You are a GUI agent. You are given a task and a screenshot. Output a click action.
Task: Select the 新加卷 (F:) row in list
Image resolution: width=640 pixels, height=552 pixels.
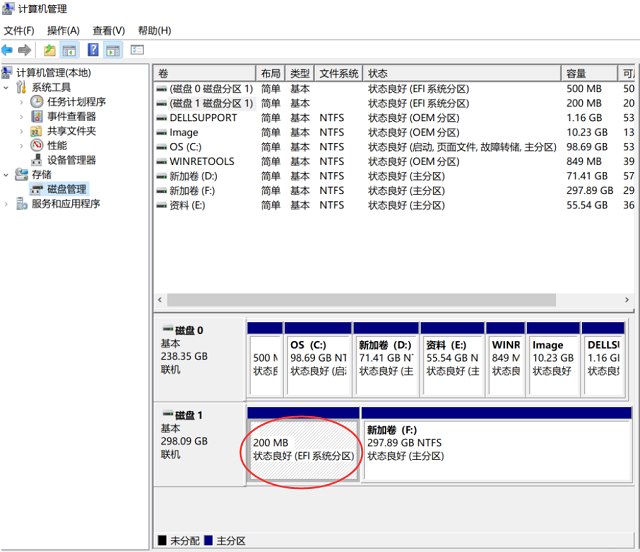coord(394,191)
